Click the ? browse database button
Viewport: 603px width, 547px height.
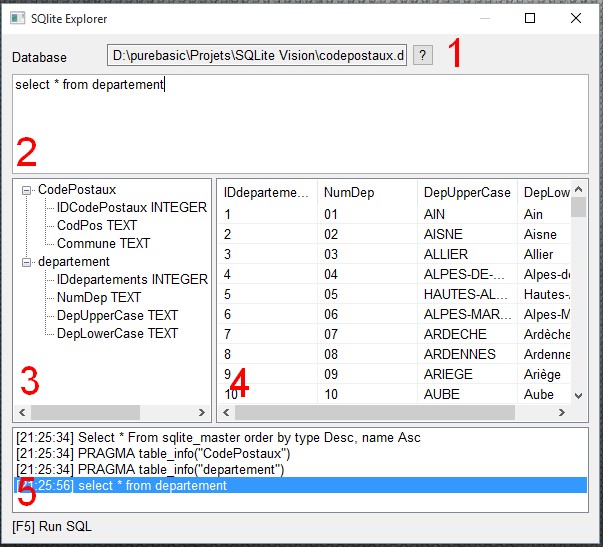click(x=423, y=56)
